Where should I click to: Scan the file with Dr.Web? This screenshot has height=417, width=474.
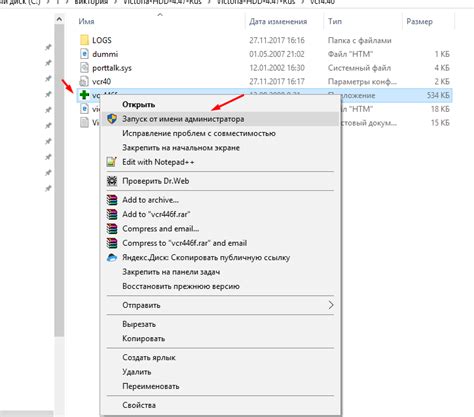[x=156, y=181]
